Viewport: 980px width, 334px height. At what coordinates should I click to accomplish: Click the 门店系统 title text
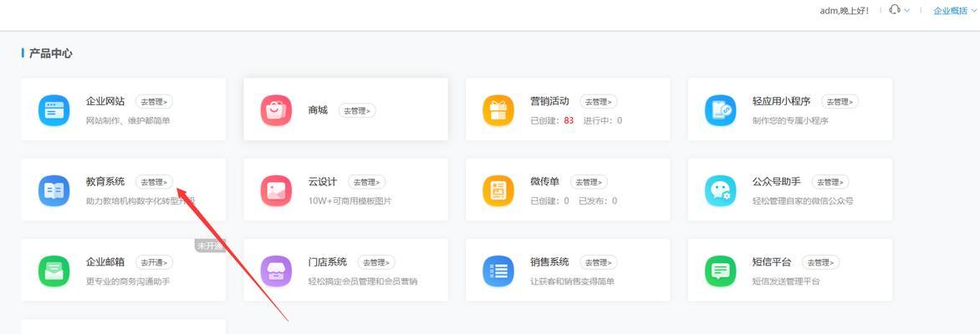pyautogui.click(x=328, y=261)
